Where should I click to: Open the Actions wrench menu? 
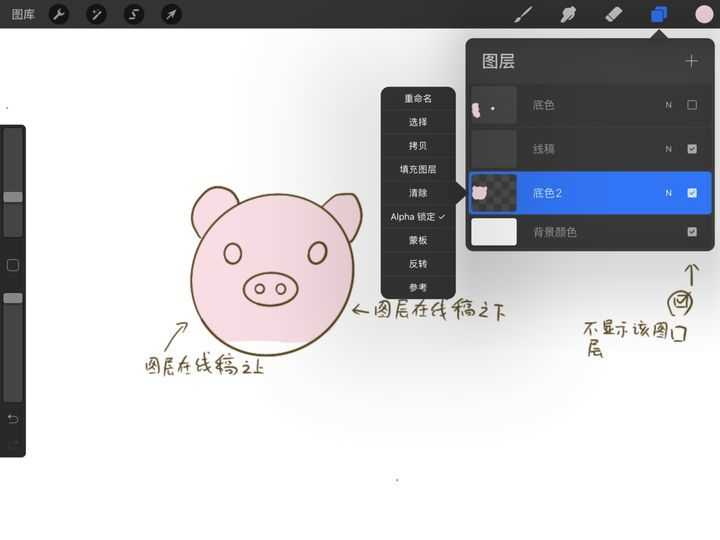(x=59, y=14)
